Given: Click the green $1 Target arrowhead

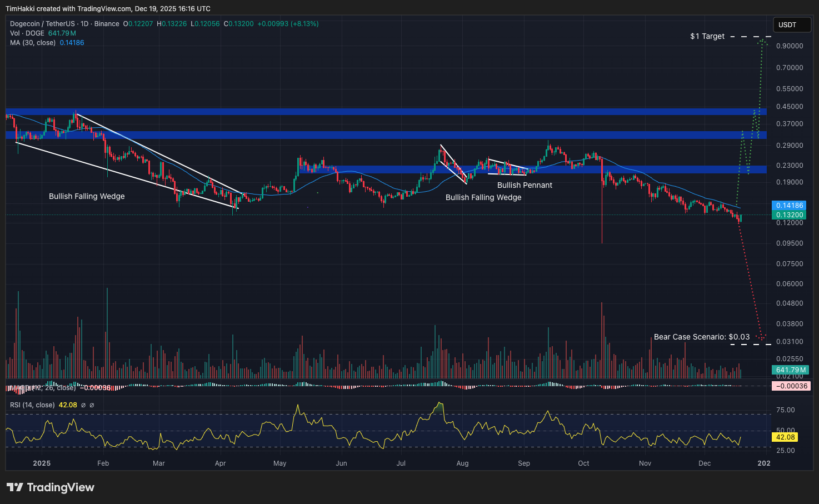Looking at the screenshot, I should point(762,40).
